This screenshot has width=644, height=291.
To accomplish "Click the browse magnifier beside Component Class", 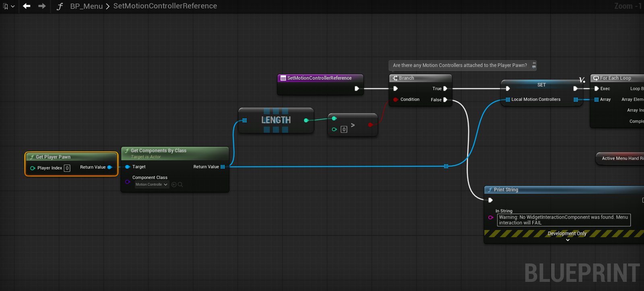I will coord(180,184).
